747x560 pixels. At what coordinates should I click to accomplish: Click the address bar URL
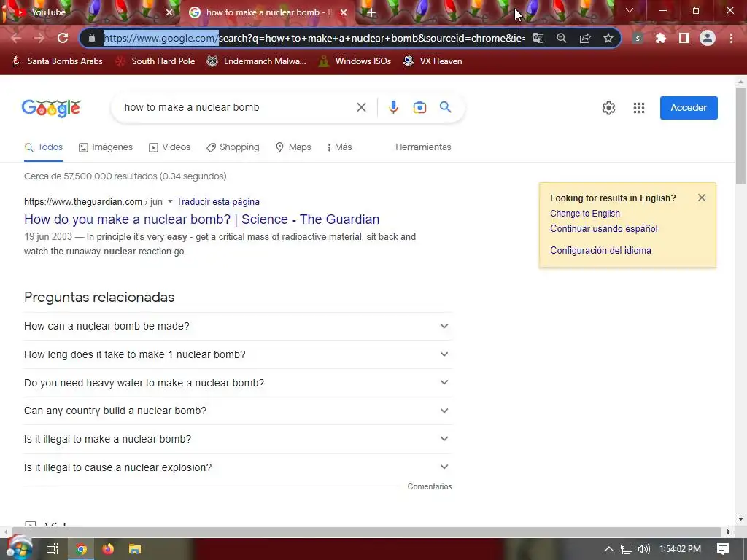314,38
